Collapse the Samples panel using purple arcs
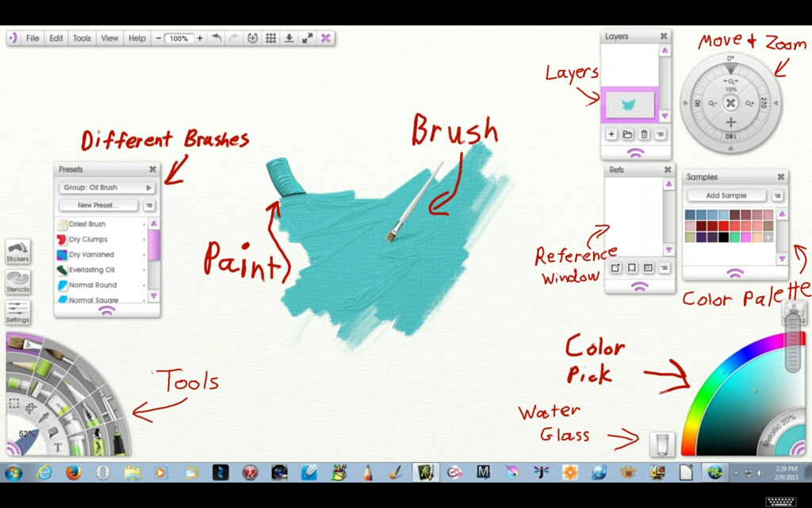The image size is (812, 508). [x=735, y=272]
